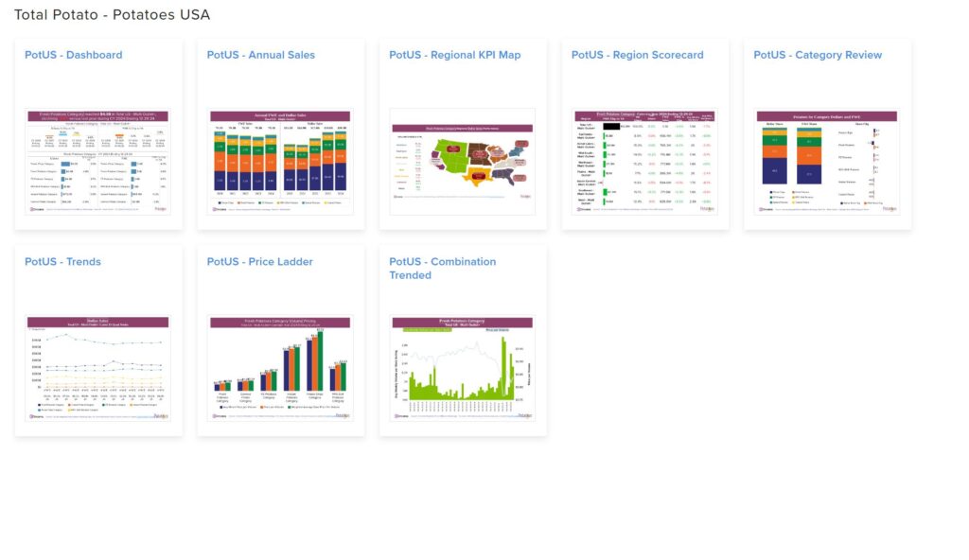Select the Trends line chart thumbnail
Image resolution: width=969 pixels, height=560 pixels.
[x=98, y=368]
